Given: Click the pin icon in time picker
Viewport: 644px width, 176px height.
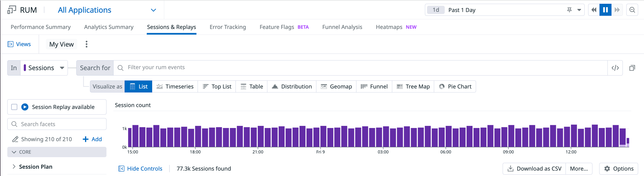Looking at the screenshot, I should (569, 10).
